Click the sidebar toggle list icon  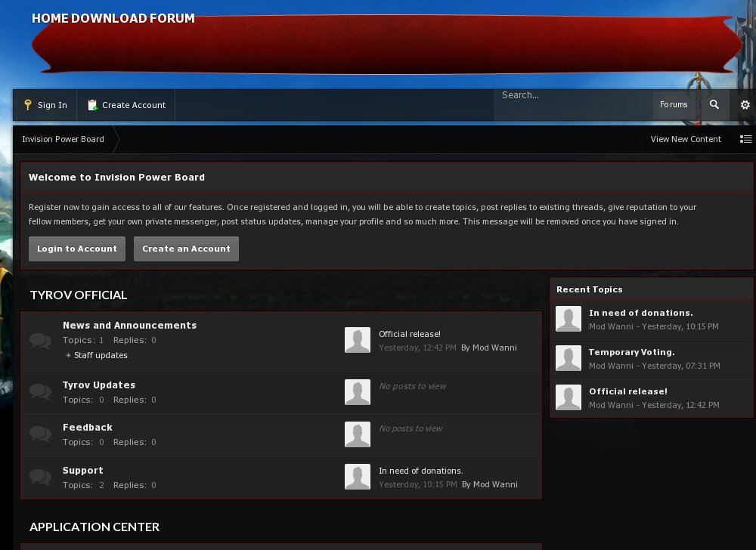click(x=745, y=139)
